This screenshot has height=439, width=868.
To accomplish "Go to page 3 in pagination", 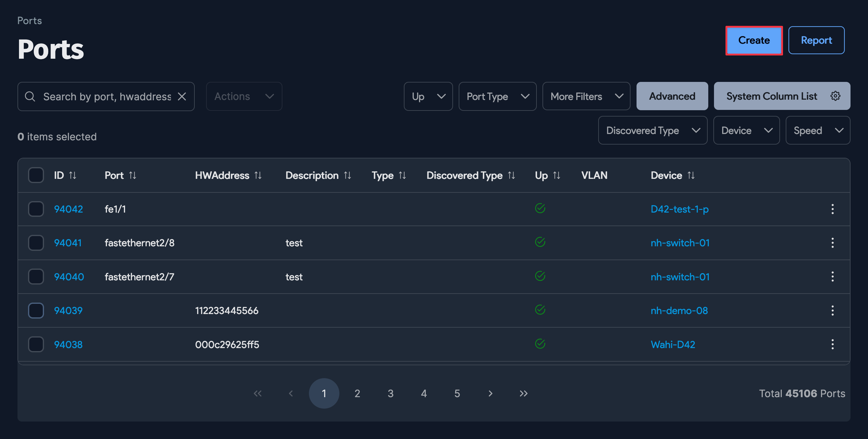I will pos(391,393).
